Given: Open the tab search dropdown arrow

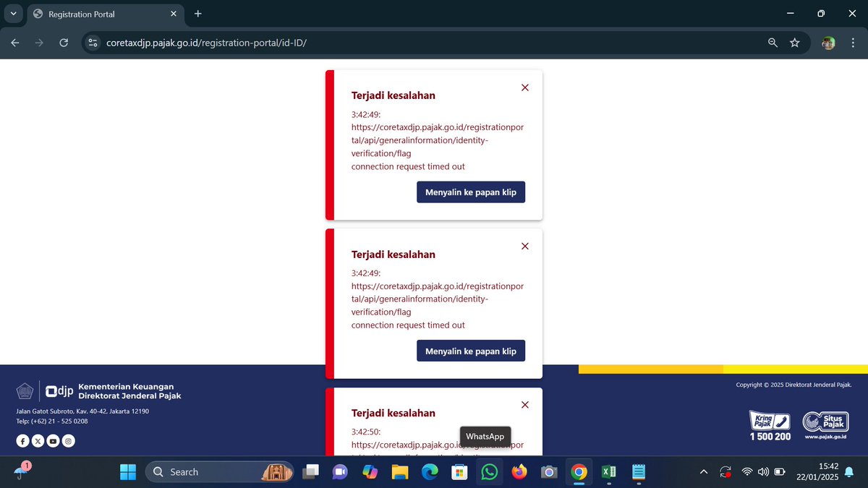Looking at the screenshot, I should pos(13,14).
